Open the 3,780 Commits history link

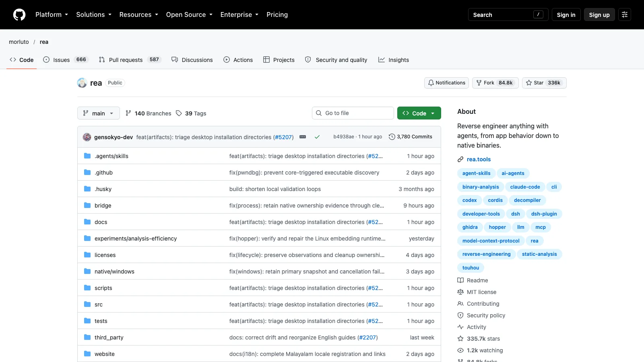coord(411,137)
